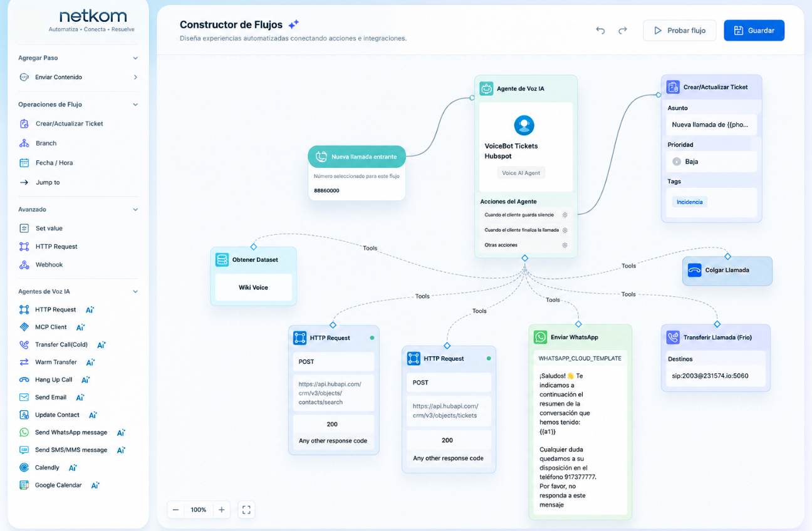812x531 pixels.
Task: Zoom out with the minus button
Action: coord(176,510)
